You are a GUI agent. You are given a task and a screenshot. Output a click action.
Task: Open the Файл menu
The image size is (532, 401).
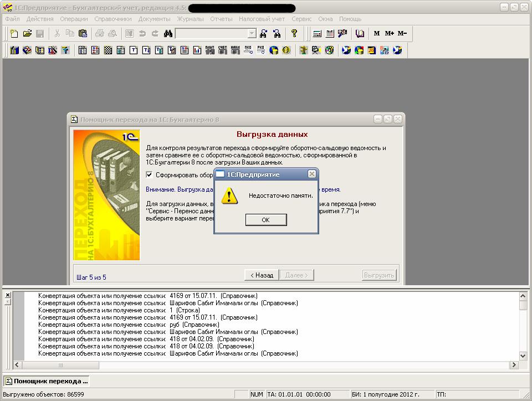pyautogui.click(x=12, y=19)
